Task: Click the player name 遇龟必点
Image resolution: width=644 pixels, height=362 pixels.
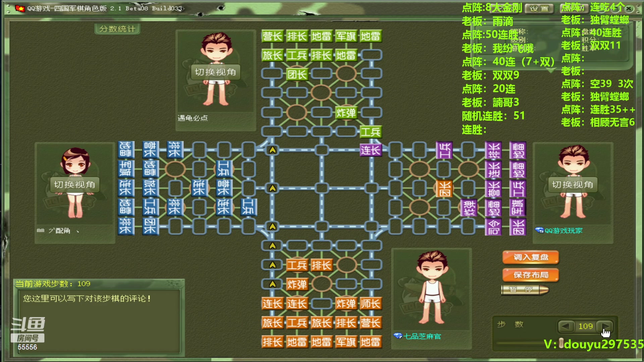Action: click(x=193, y=118)
